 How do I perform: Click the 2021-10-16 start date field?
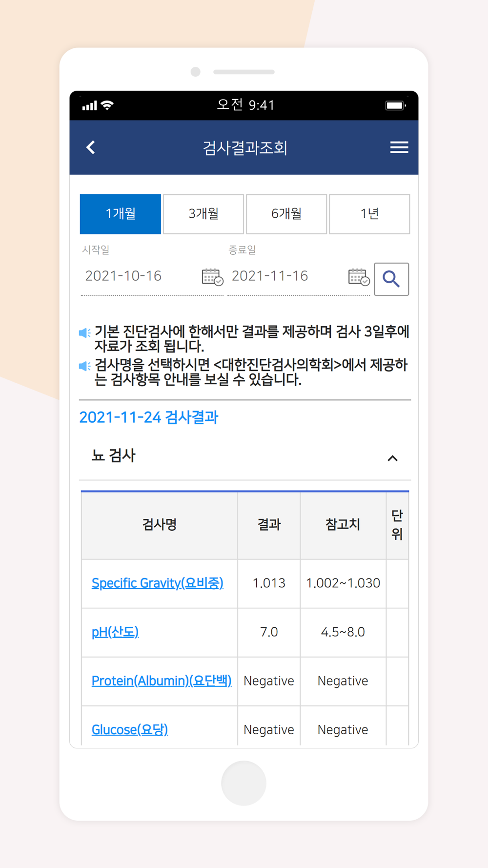(x=141, y=276)
